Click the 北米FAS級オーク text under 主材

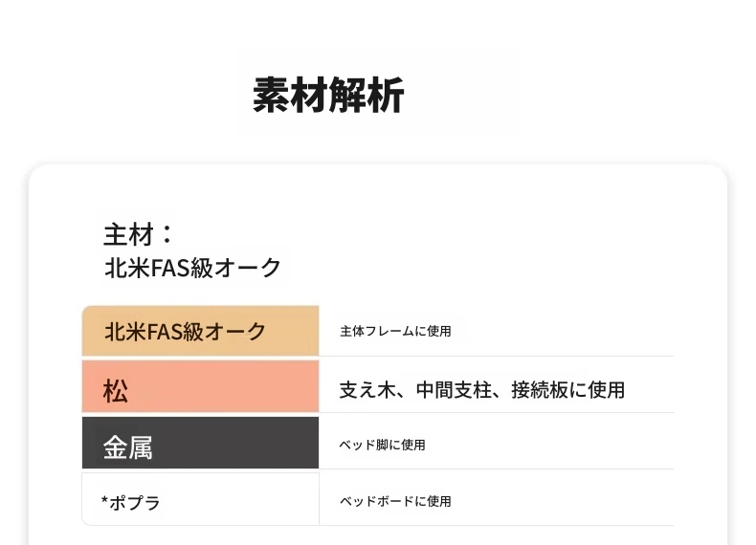click(x=192, y=267)
